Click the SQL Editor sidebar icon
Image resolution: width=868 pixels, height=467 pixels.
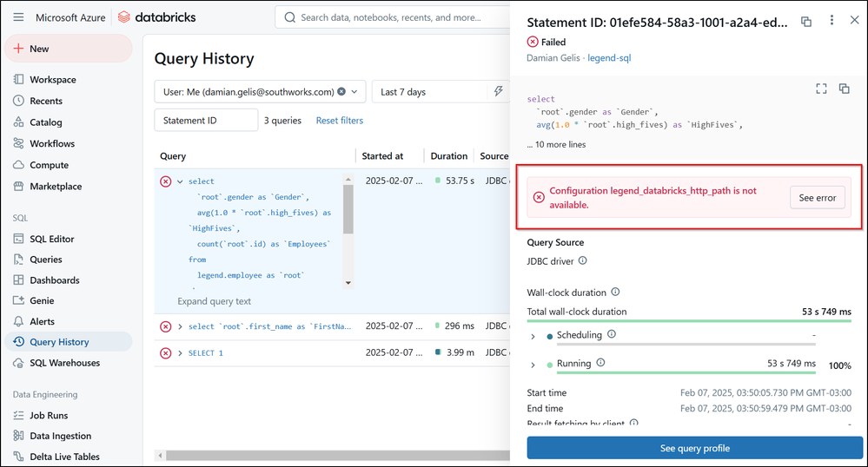tap(19, 239)
